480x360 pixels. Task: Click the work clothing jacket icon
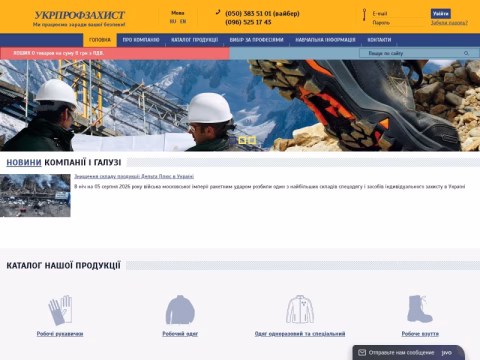pyautogui.click(x=180, y=310)
